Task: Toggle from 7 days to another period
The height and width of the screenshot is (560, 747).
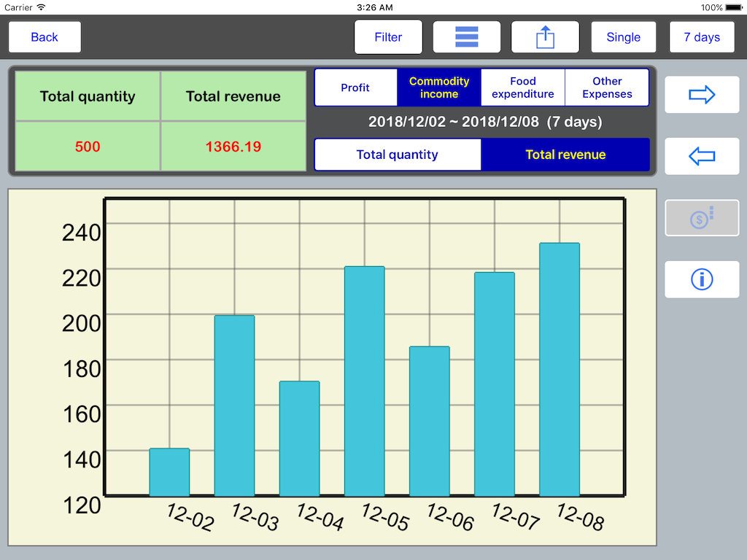Action: pyautogui.click(x=702, y=36)
